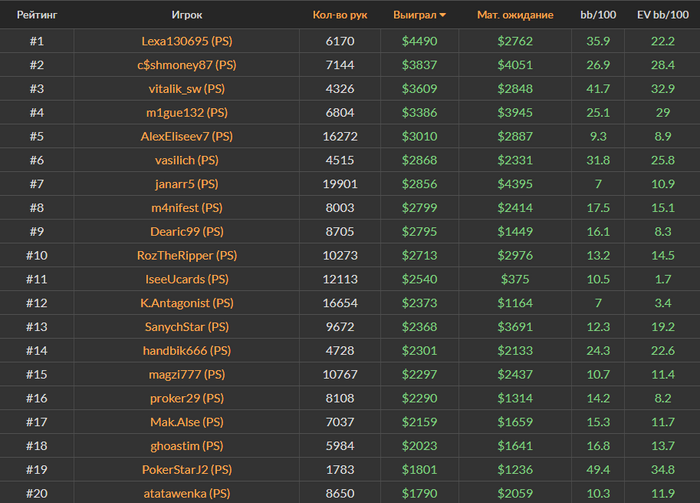700x503 pixels.
Task: Click the Рейтинг column header
Action: click(x=36, y=15)
